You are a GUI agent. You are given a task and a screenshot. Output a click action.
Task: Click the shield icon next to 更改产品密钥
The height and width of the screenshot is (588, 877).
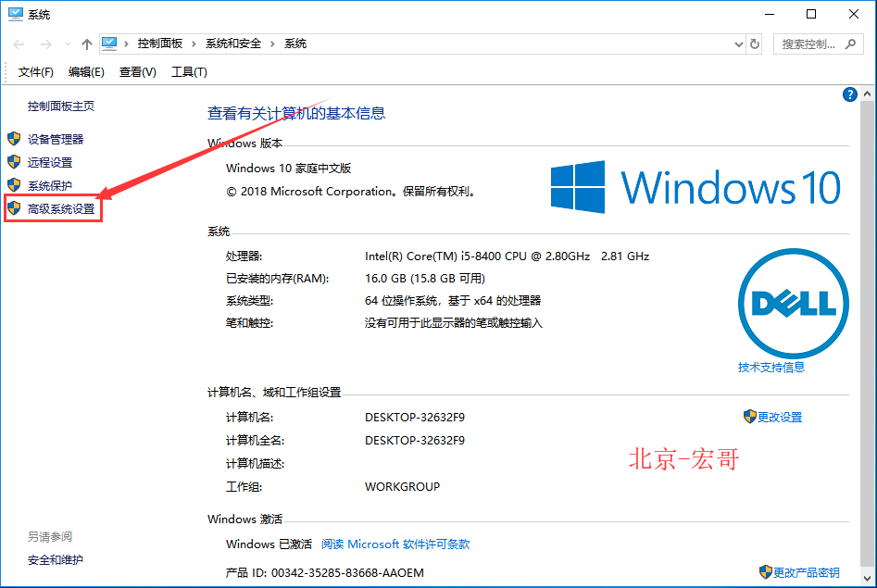(765, 571)
